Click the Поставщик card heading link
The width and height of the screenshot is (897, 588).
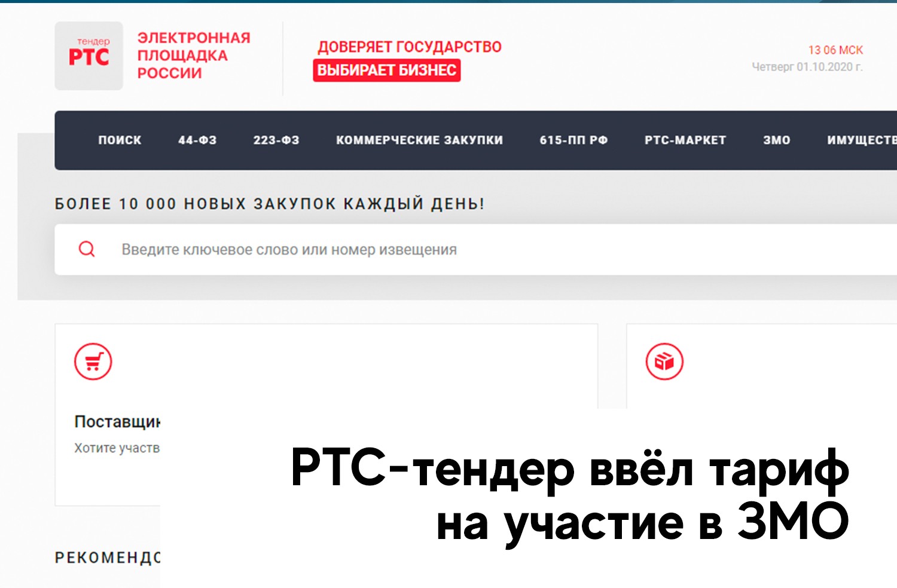click(117, 421)
